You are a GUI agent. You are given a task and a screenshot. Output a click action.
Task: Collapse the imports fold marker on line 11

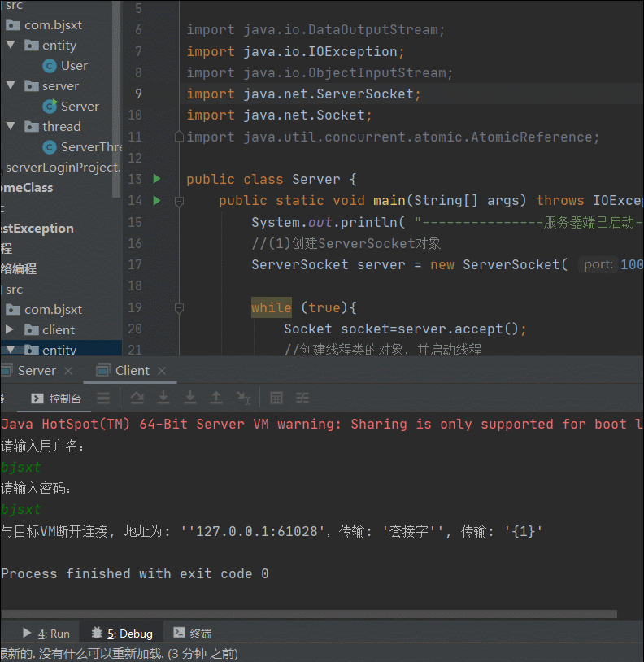(179, 137)
